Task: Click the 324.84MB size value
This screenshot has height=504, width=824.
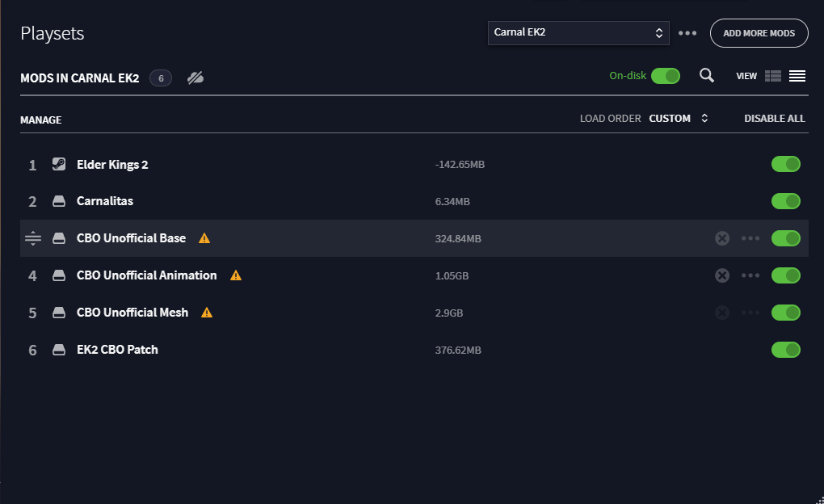Action: pos(458,238)
